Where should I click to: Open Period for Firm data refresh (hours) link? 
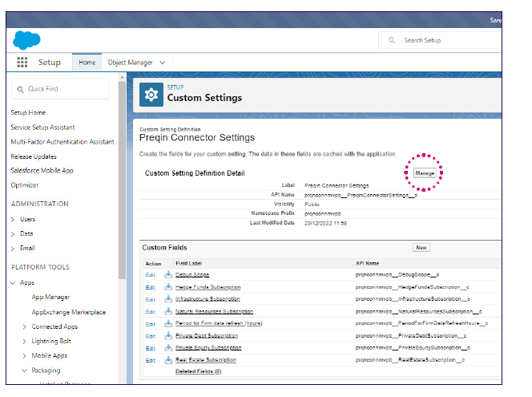tap(219, 323)
